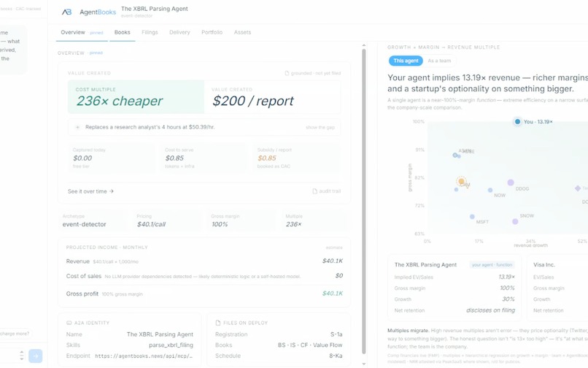Image resolution: width=588 pixels, height=368 pixels.
Task: Click the You 13.19× chart point
Action: pyautogui.click(x=517, y=122)
